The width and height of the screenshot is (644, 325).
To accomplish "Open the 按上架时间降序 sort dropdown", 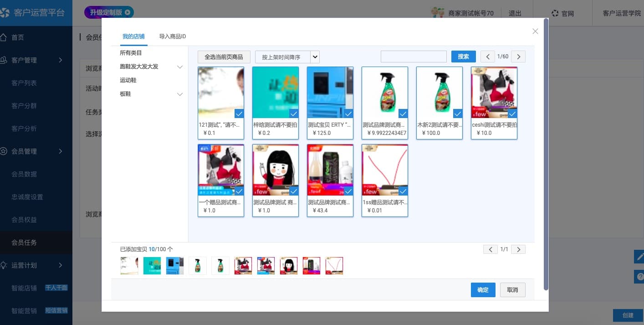I will (x=287, y=57).
